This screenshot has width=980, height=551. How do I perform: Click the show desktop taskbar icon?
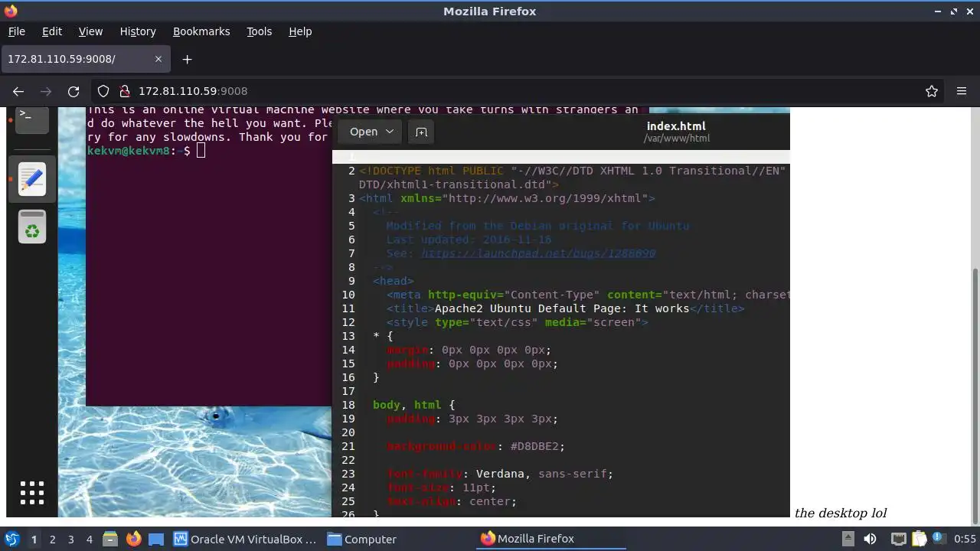click(156, 540)
